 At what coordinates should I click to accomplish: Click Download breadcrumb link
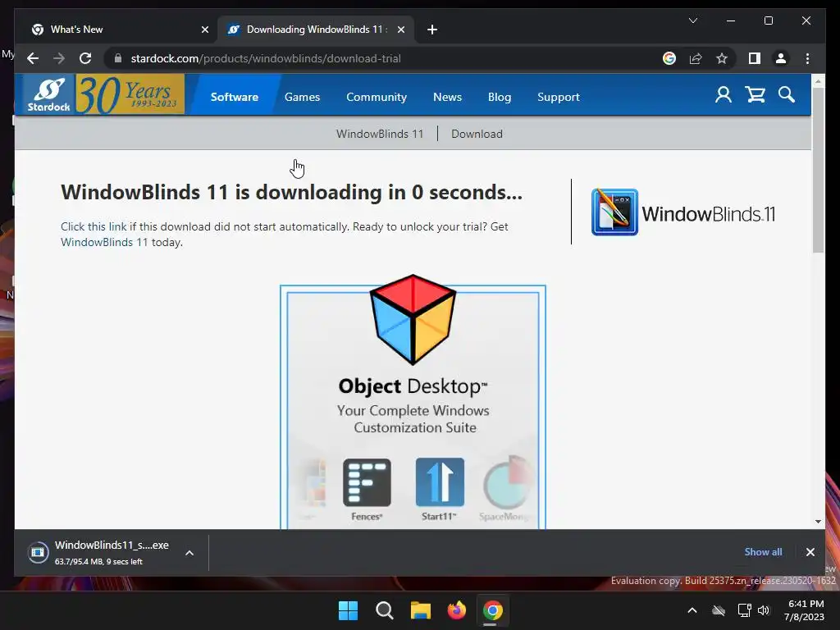point(477,134)
